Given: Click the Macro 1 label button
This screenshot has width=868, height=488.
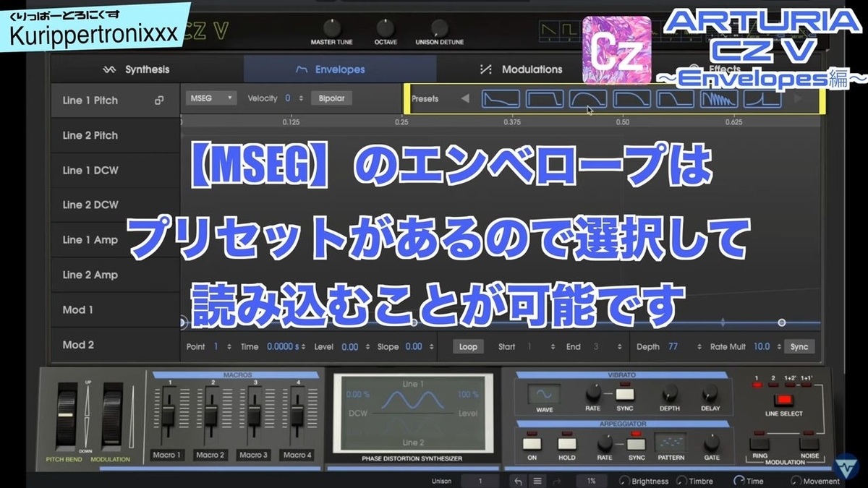Looking at the screenshot, I should pyautogui.click(x=168, y=455).
